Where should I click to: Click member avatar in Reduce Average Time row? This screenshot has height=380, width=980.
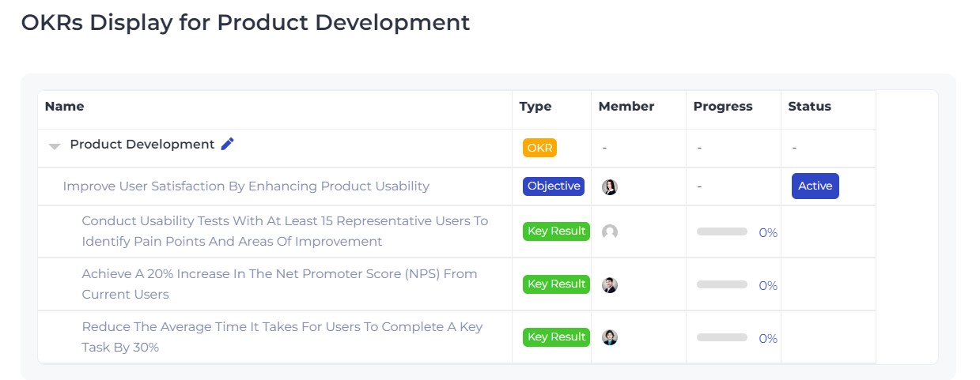(609, 337)
